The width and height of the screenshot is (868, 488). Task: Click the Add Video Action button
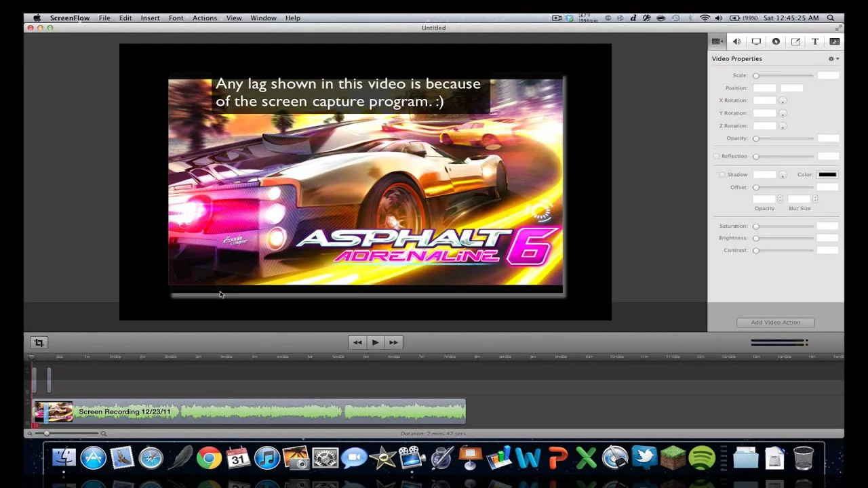[x=775, y=323]
